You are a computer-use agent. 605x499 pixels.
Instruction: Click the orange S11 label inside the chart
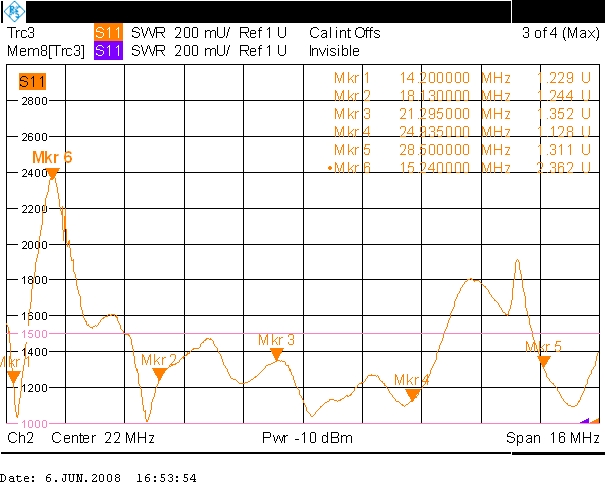[x=34, y=82]
